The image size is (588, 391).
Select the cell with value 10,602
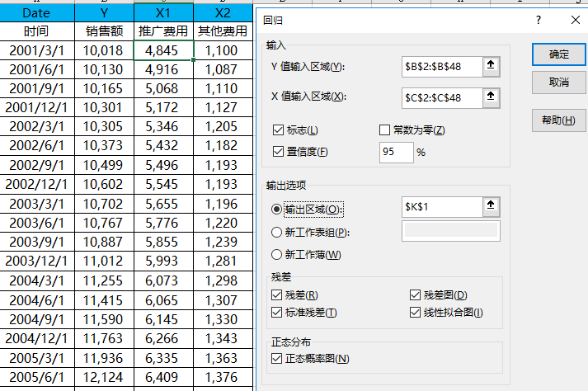(x=104, y=184)
